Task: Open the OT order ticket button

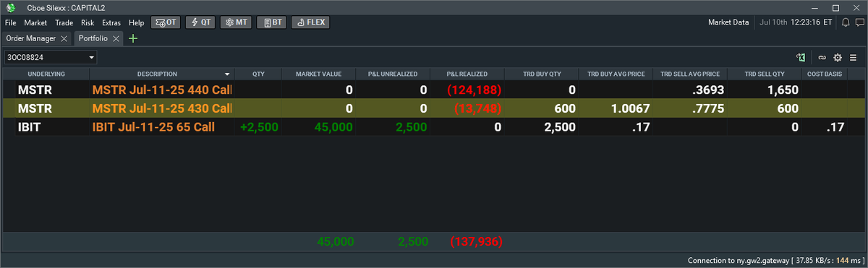Action: pos(165,22)
